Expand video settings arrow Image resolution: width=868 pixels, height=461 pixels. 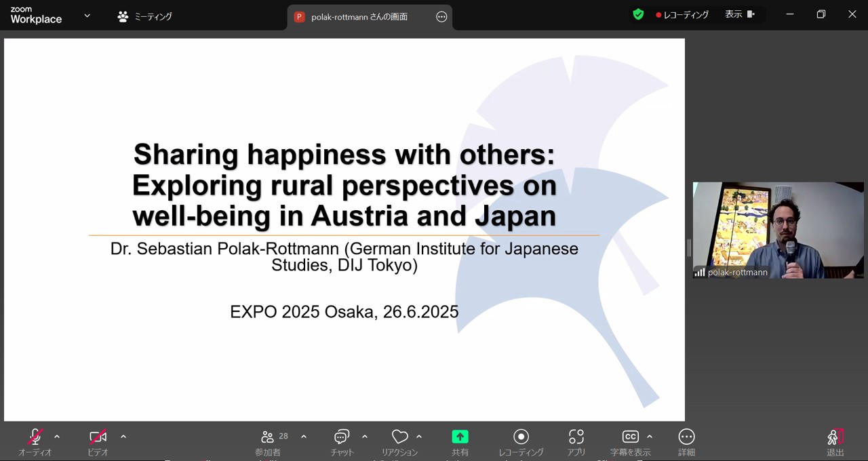(123, 437)
